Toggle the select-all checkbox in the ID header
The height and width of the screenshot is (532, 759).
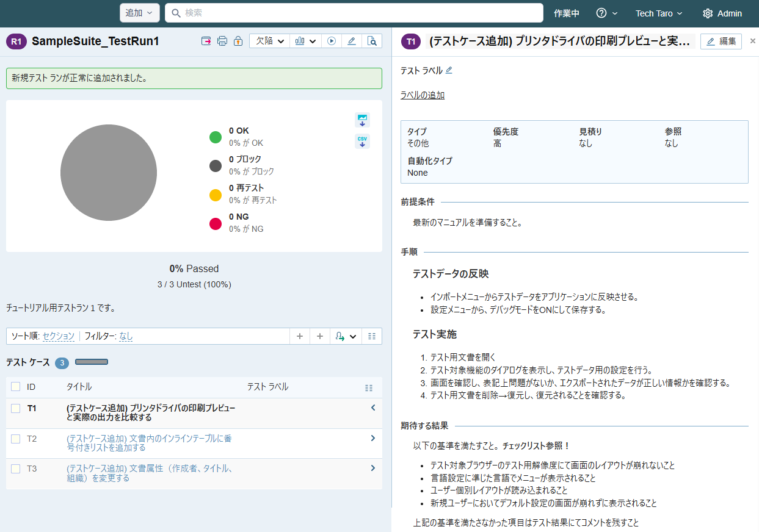(16, 387)
